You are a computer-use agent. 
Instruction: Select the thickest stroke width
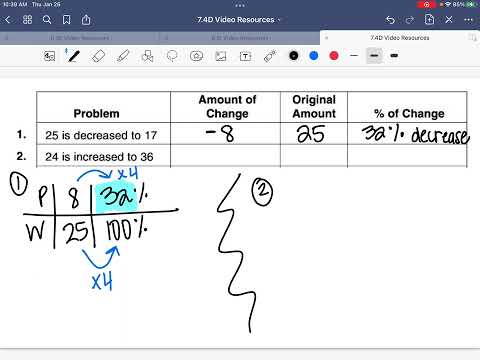(394, 56)
